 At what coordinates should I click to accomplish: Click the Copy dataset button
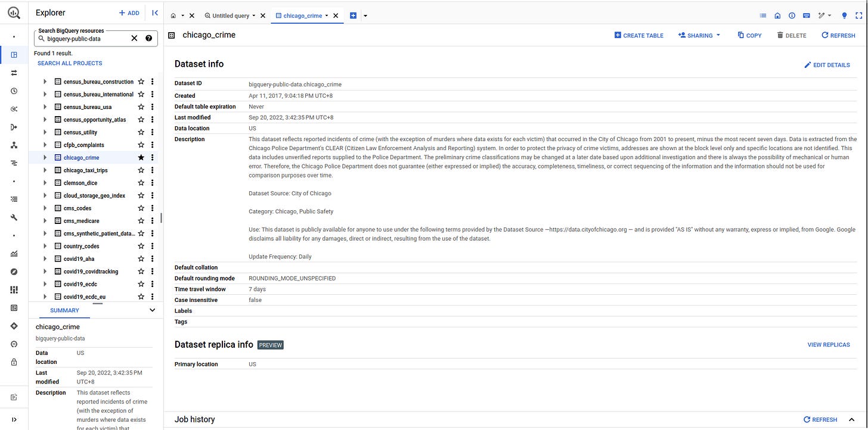pos(749,35)
